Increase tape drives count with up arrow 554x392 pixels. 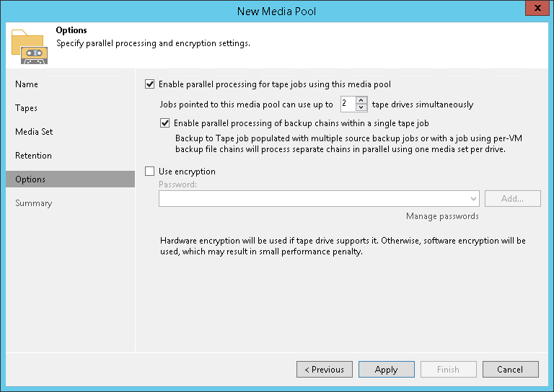(x=362, y=100)
